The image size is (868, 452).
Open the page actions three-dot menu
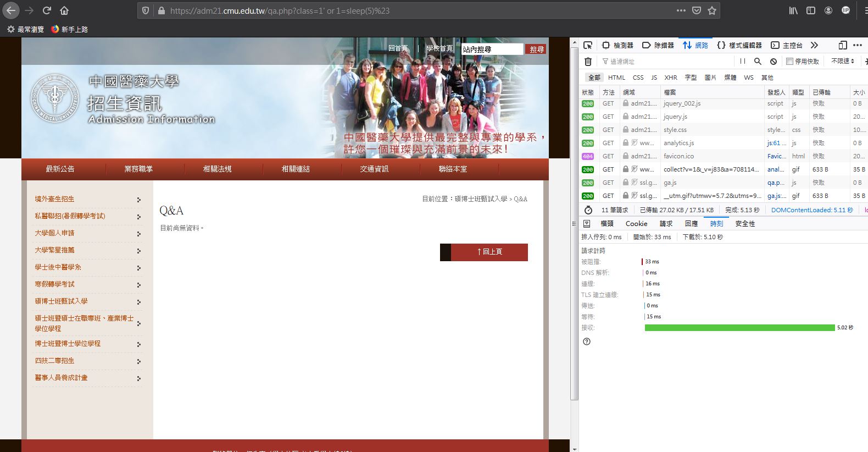[681, 10]
